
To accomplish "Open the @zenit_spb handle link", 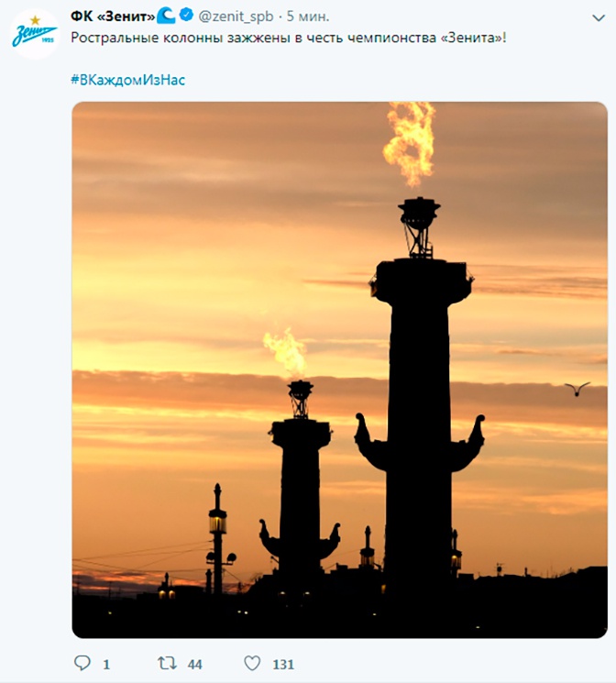I will (x=236, y=17).
